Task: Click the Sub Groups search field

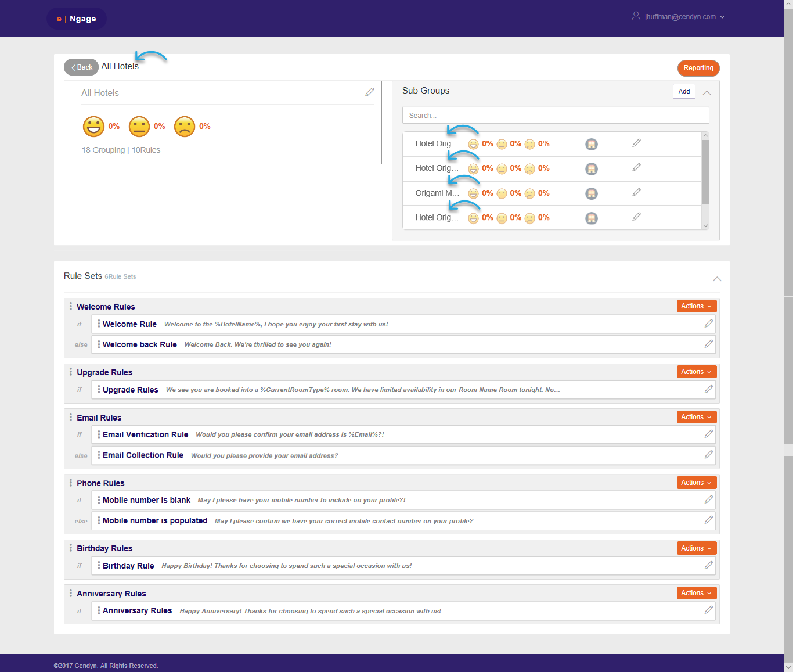Action: click(556, 115)
